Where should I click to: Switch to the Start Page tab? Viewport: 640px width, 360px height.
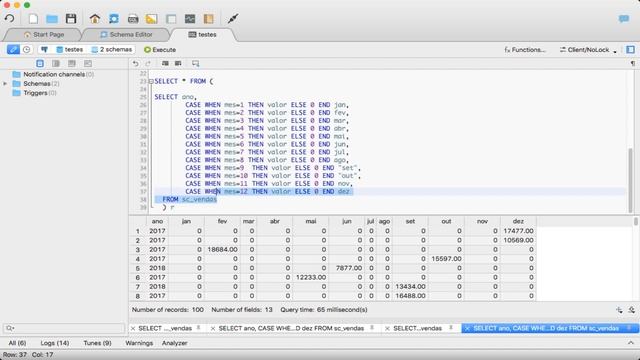click(x=44, y=34)
